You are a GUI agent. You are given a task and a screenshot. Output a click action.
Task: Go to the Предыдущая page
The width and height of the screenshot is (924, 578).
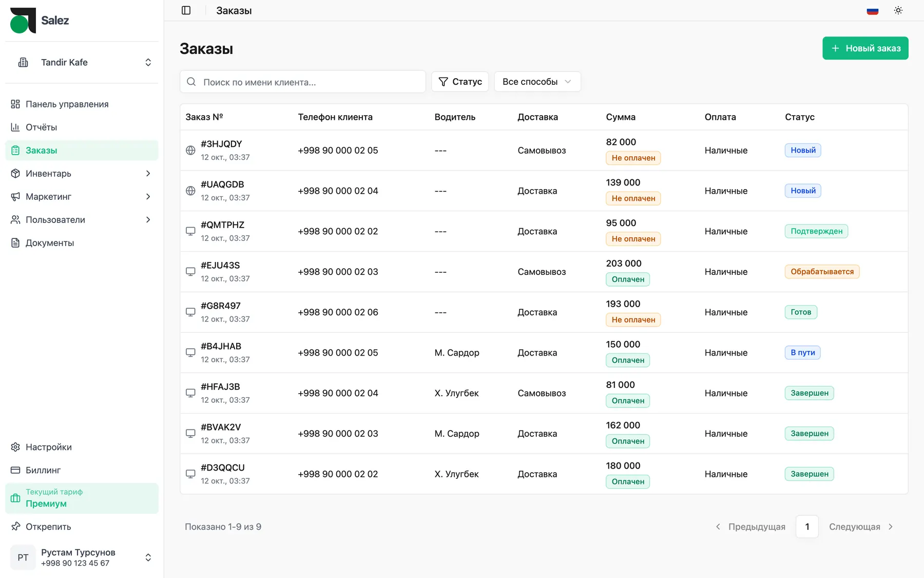[x=750, y=527]
